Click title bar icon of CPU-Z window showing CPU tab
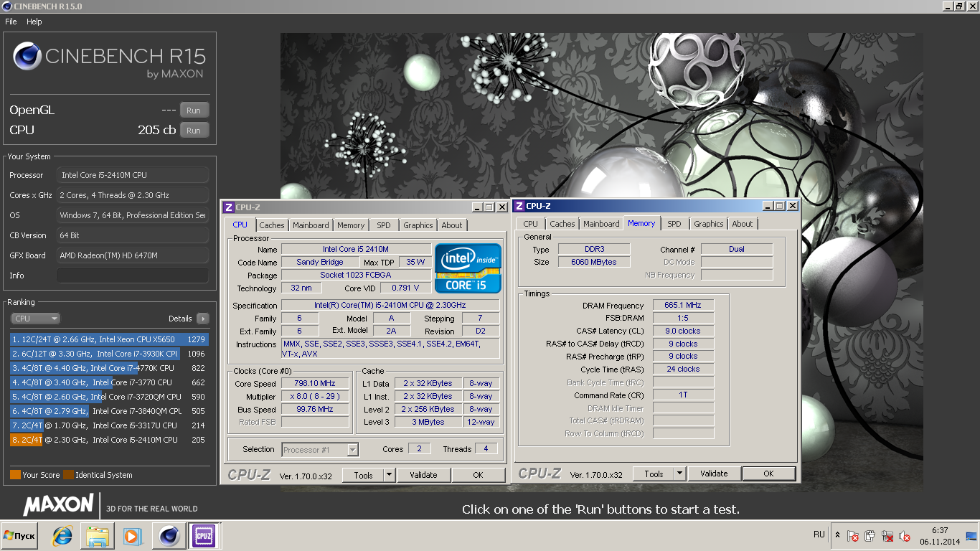 pyautogui.click(x=229, y=207)
